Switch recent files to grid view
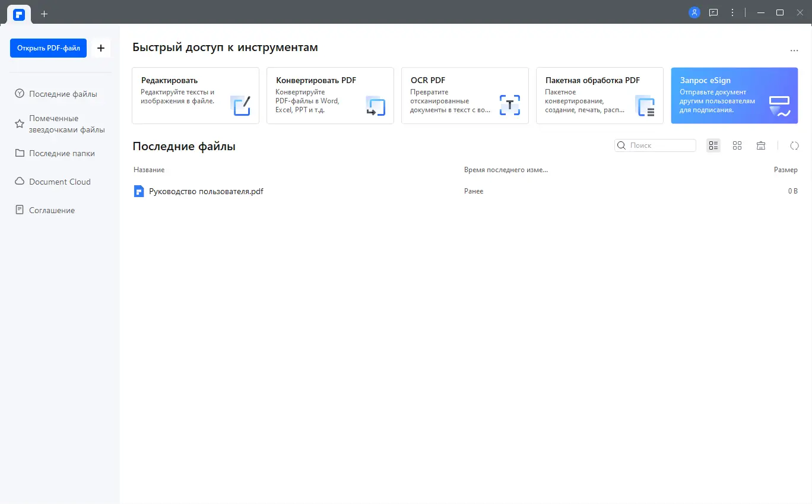The image size is (812, 504). (737, 145)
